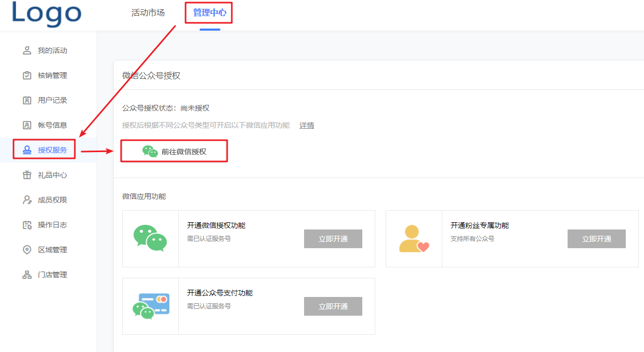Click the icon beside 用户记录

pos(27,100)
